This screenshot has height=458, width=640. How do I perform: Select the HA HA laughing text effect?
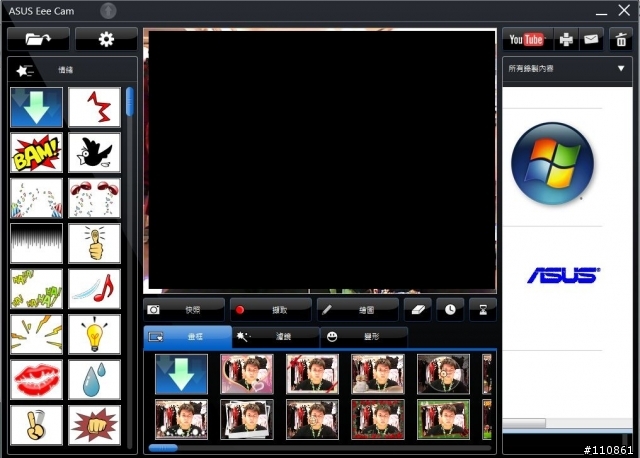point(36,289)
